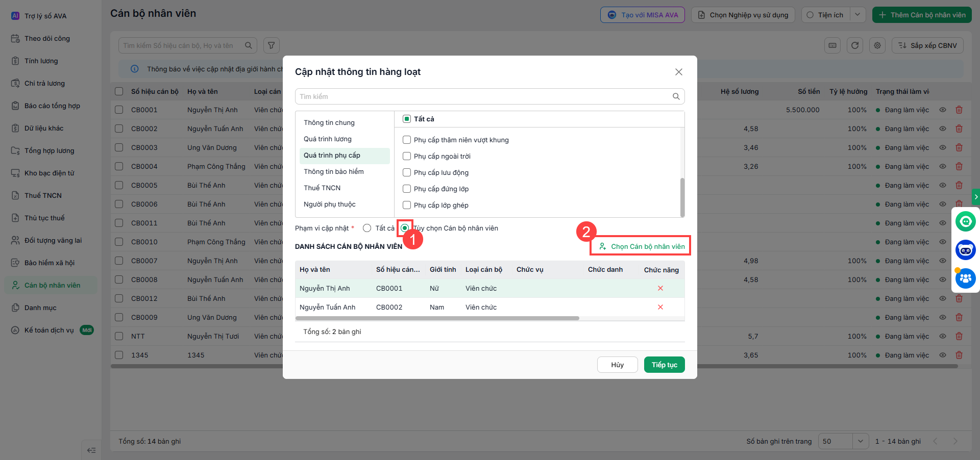Toggle the Tất cả checkbox in dialog

tap(407, 119)
